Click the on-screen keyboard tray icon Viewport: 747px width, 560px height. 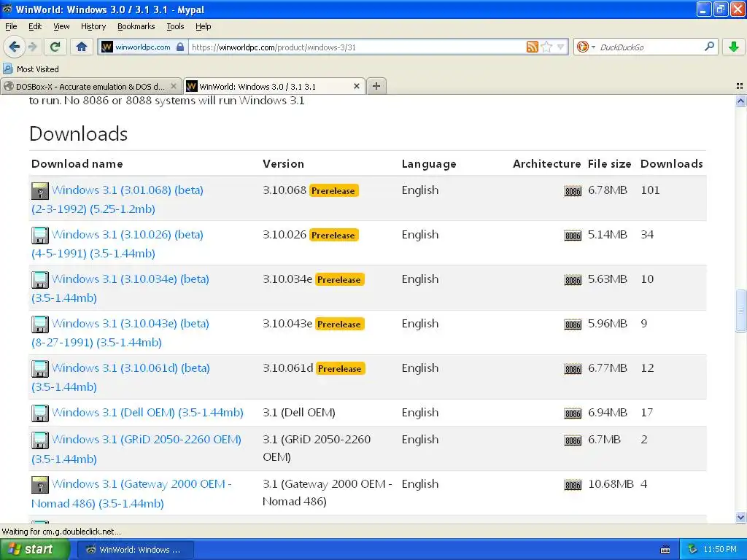pyautogui.click(x=665, y=550)
